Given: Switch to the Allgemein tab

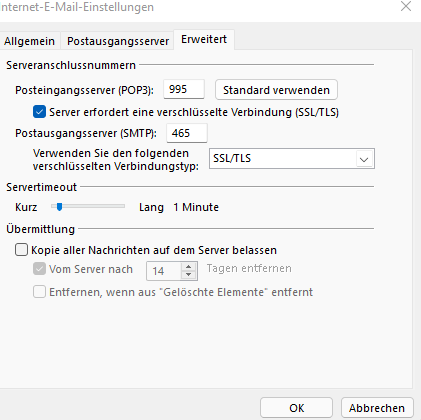Looking at the screenshot, I should pyautogui.click(x=29, y=41).
